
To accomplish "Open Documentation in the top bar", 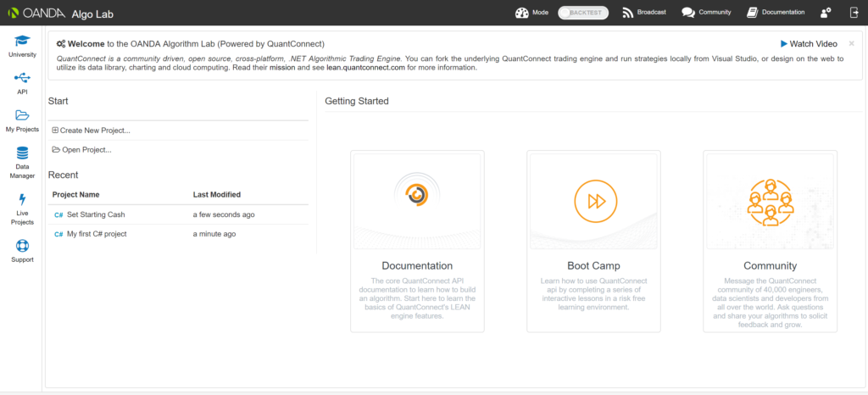I will point(776,13).
